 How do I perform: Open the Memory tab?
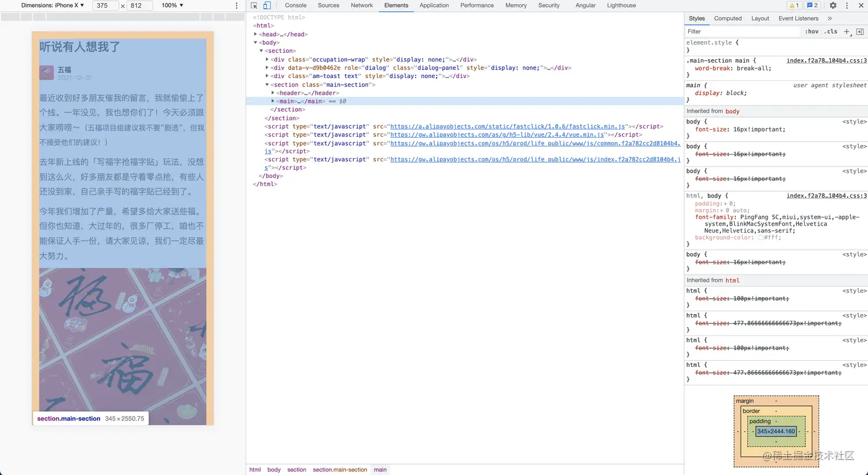tap(516, 5)
